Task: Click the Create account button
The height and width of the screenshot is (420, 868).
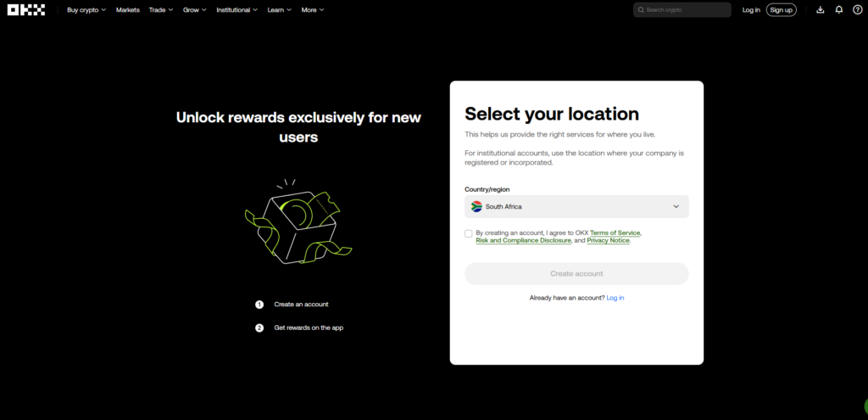Action: click(x=576, y=274)
